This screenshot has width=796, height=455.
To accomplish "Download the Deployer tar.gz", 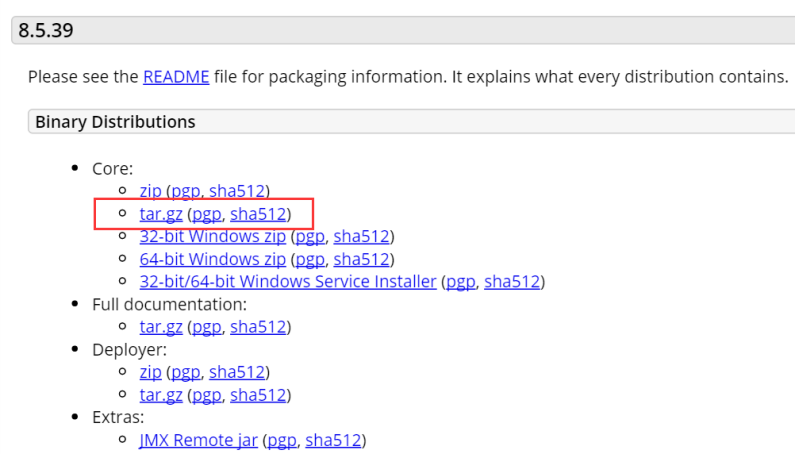I will (x=161, y=395).
